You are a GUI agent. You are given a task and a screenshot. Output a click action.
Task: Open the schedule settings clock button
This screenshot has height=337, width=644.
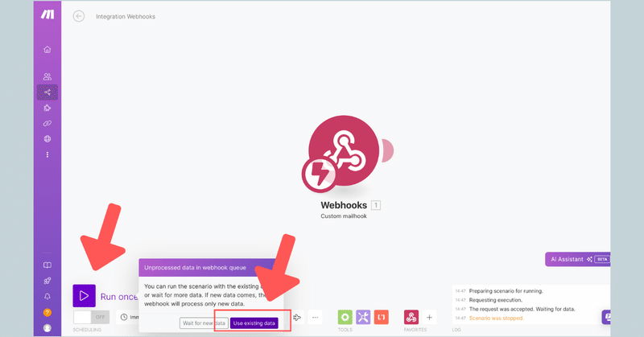[128, 317]
